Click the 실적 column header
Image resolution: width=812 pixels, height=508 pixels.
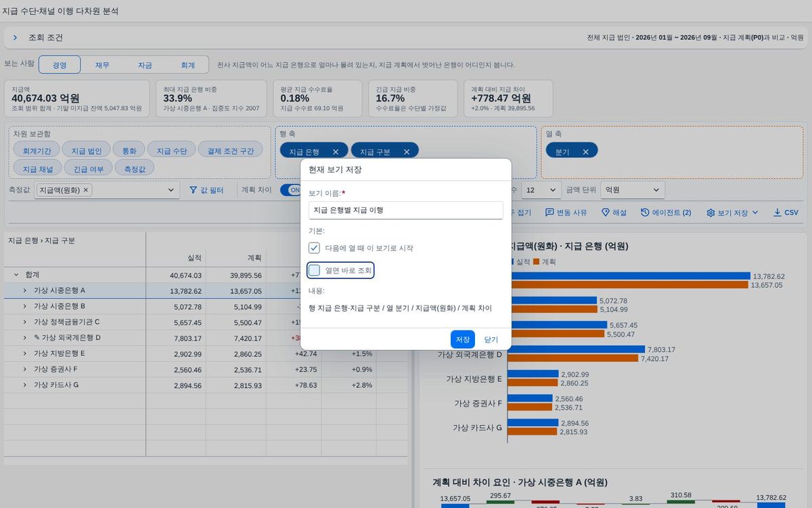[x=176, y=258]
